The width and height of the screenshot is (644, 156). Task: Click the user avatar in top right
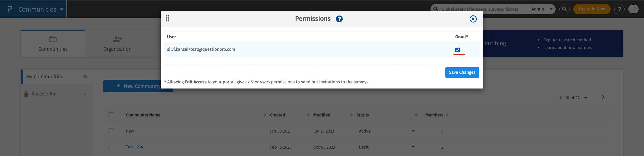[x=633, y=9]
